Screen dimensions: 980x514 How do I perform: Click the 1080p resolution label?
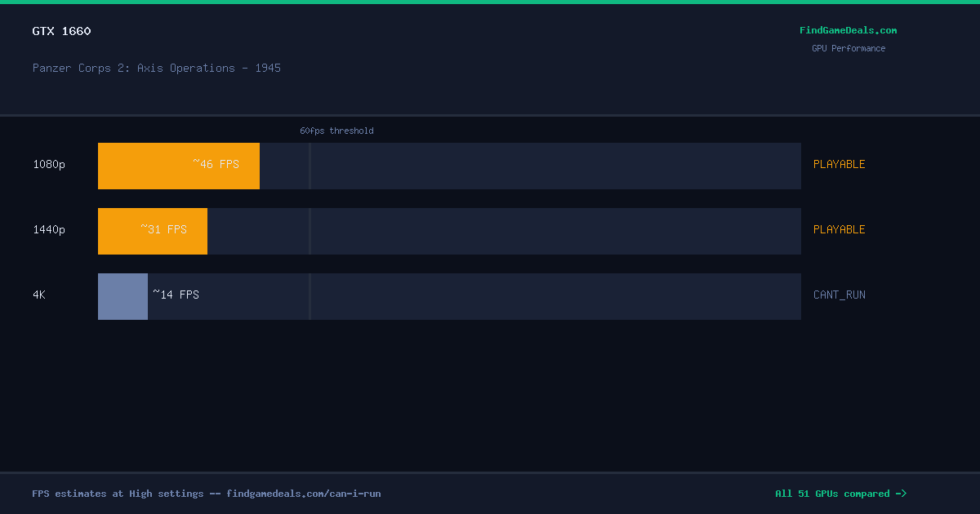click(x=49, y=164)
